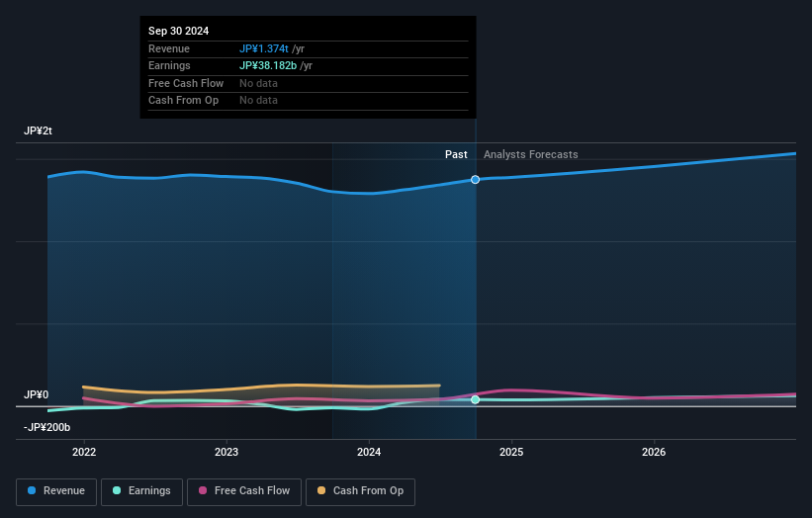This screenshot has height=518, width=812.
Task: Select the earnings data point marker at Sep 2024
Action: pyautogui.click(x=475, y=399)
